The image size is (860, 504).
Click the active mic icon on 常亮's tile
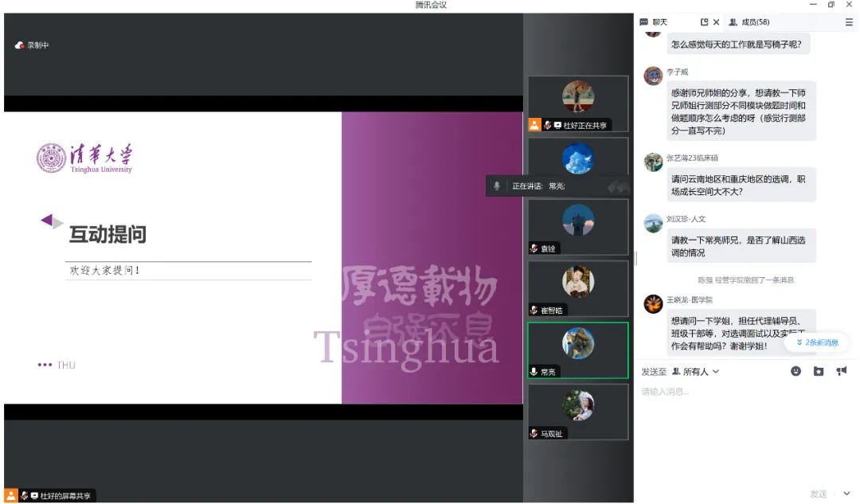(534, 372)
